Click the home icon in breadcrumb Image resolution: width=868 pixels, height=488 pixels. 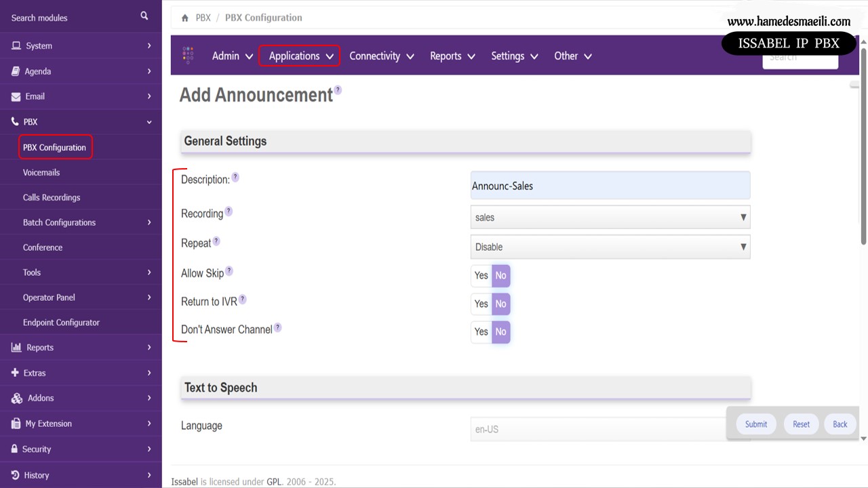(185, 18)
